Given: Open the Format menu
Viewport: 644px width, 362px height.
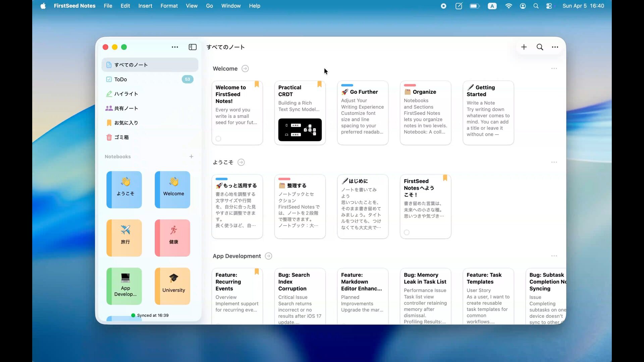Looking at the screenshot, I should click(x=169, y=6).
